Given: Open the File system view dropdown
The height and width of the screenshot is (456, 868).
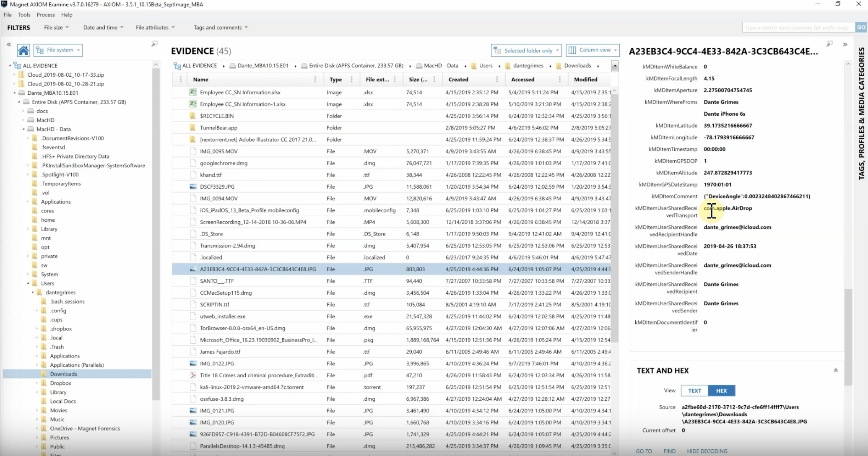Looking at the screenshot, I should point(58,50).
